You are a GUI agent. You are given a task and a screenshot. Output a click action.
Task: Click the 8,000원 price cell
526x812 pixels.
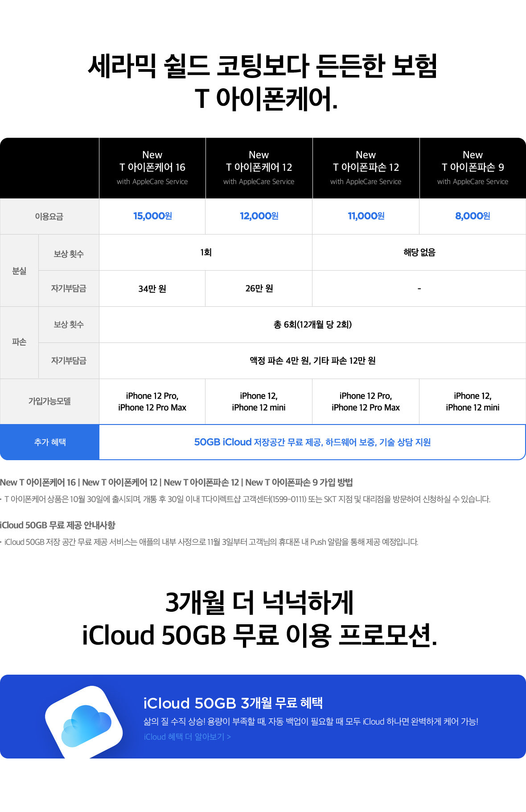473,216
